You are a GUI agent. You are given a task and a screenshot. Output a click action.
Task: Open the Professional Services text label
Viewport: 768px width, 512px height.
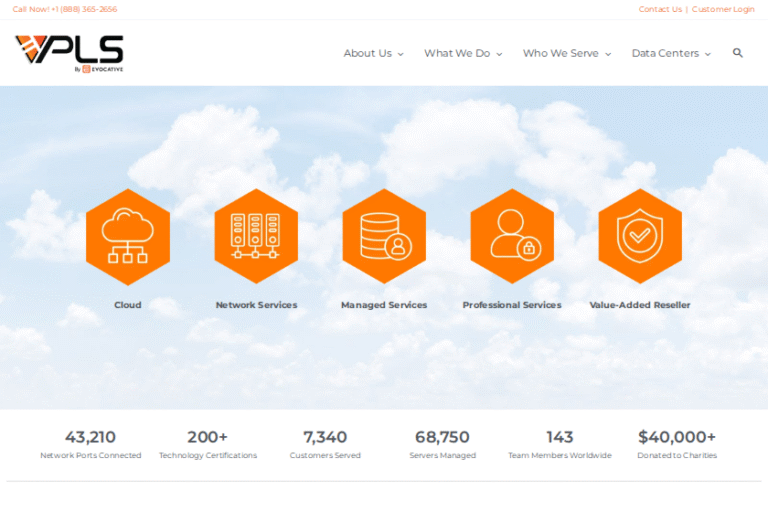coord(512,305)
